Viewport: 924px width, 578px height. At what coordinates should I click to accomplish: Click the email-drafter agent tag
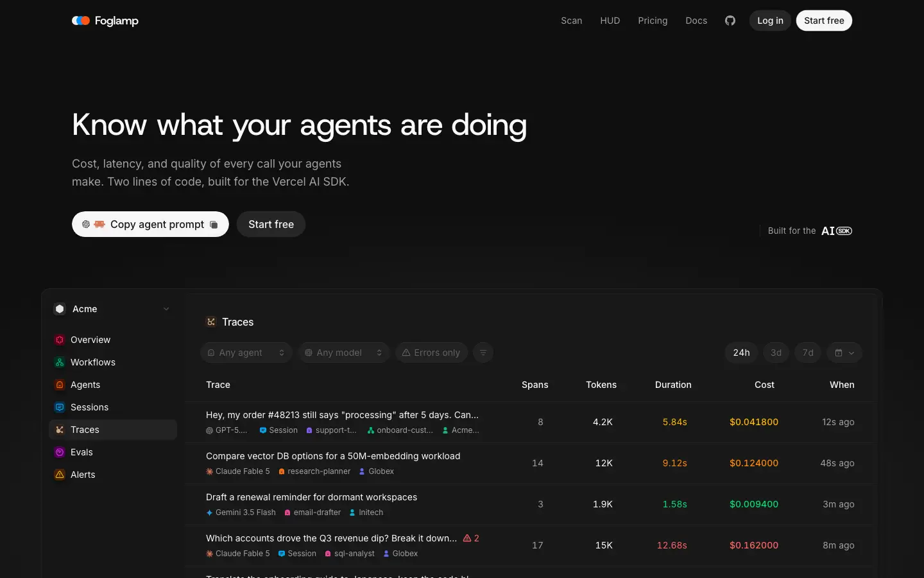[x=312, y=512]
